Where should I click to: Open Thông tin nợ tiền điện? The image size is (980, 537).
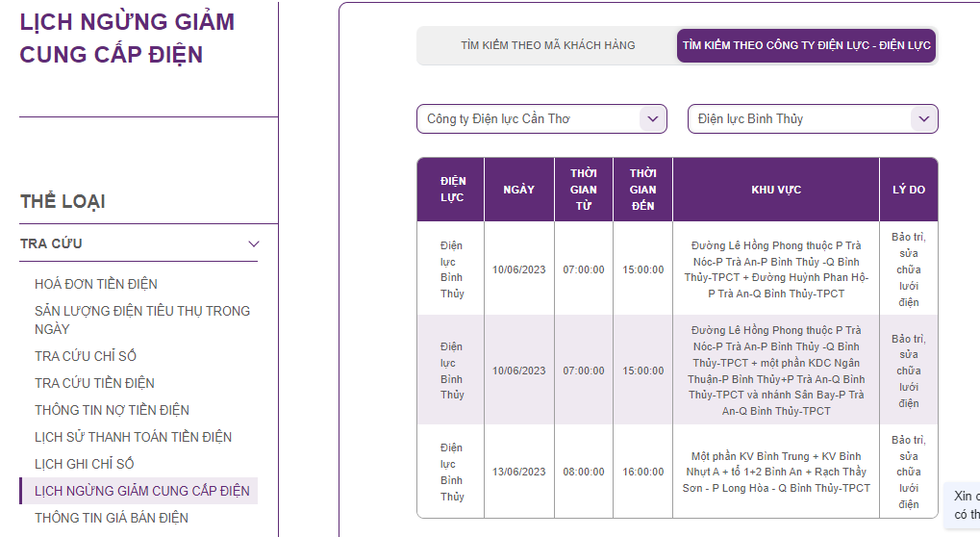click(x=112, y=409)
